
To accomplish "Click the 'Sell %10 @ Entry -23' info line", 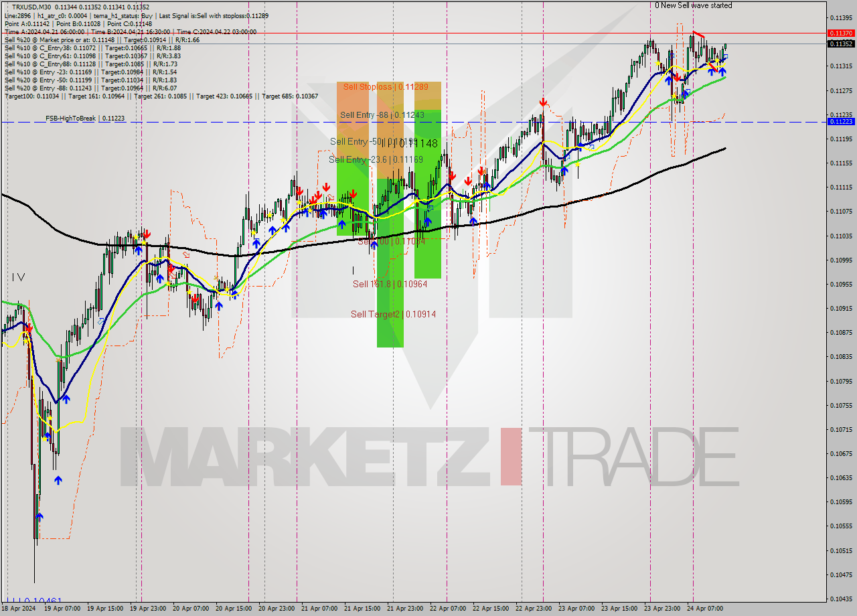I will (90, 72).
